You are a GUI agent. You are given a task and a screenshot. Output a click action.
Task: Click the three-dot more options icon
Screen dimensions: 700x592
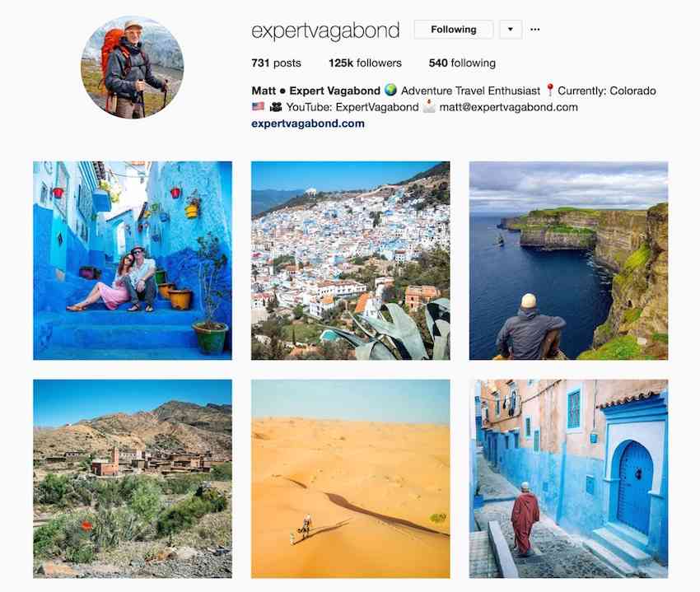[534, 30]
